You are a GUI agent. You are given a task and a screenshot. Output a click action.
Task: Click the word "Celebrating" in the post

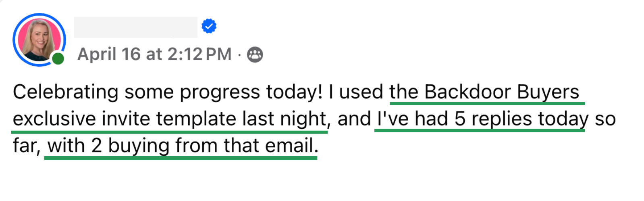click(65, 92)
